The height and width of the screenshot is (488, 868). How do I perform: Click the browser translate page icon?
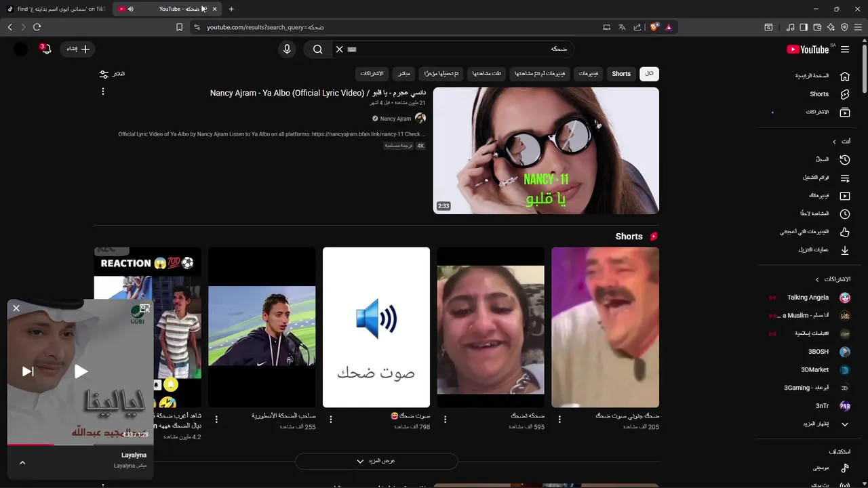[622, 27]
